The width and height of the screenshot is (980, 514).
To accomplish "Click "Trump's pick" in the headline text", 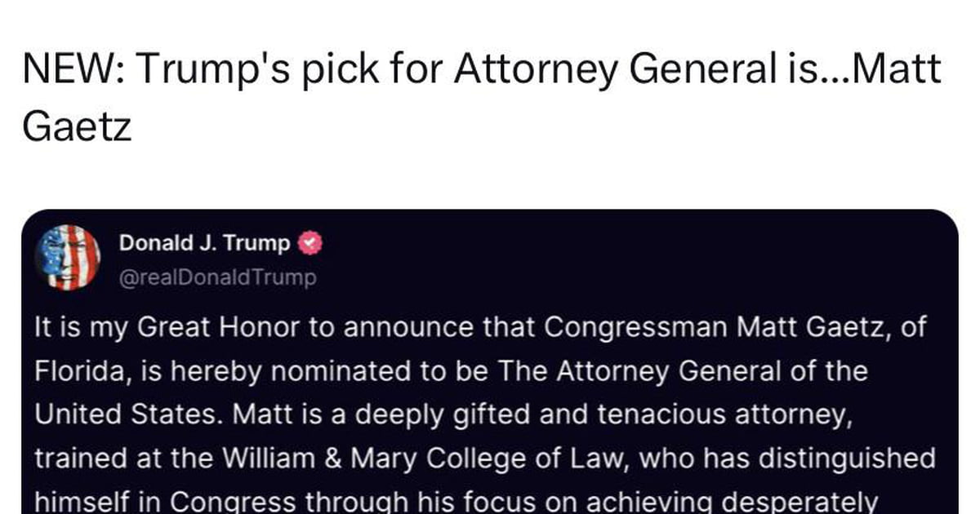I will (256, 71).
